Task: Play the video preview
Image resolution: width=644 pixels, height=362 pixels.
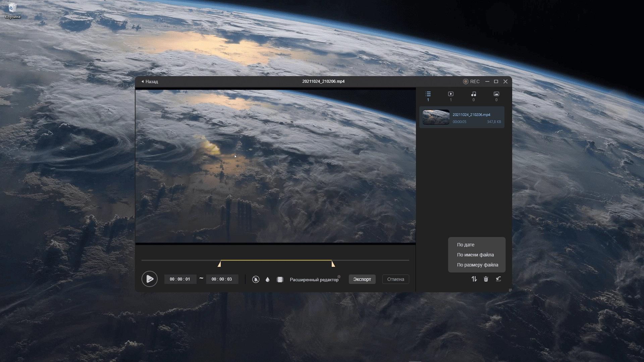Action: [x=150, y=279]
